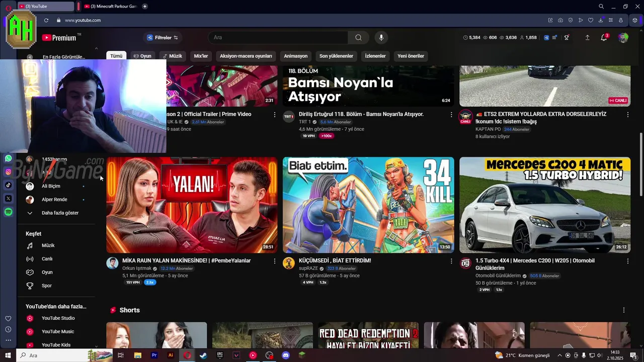
Task: Open options menu for ETS2 EXTREM live video
Action: tap(627, 115)
